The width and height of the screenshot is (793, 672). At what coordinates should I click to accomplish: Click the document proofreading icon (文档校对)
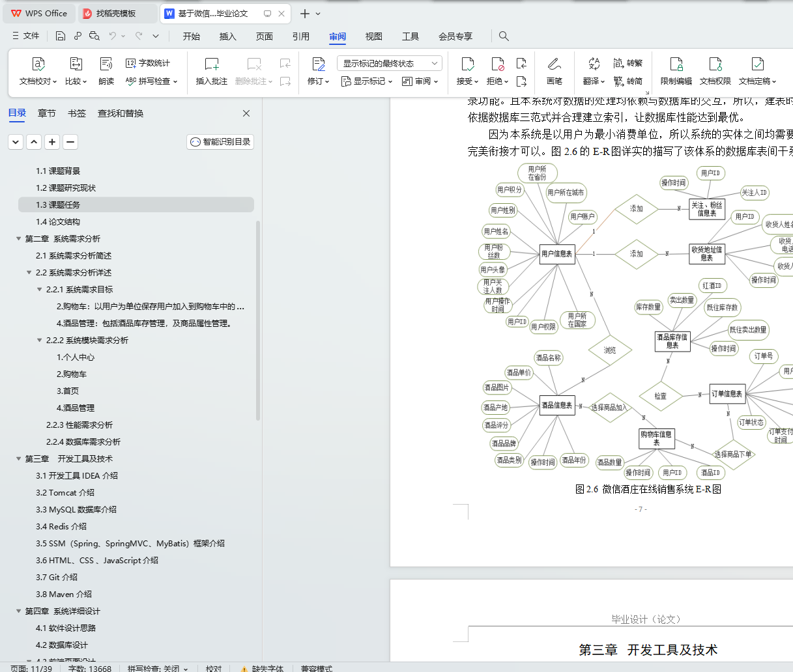pyautogui.click(x=38, y=64)
